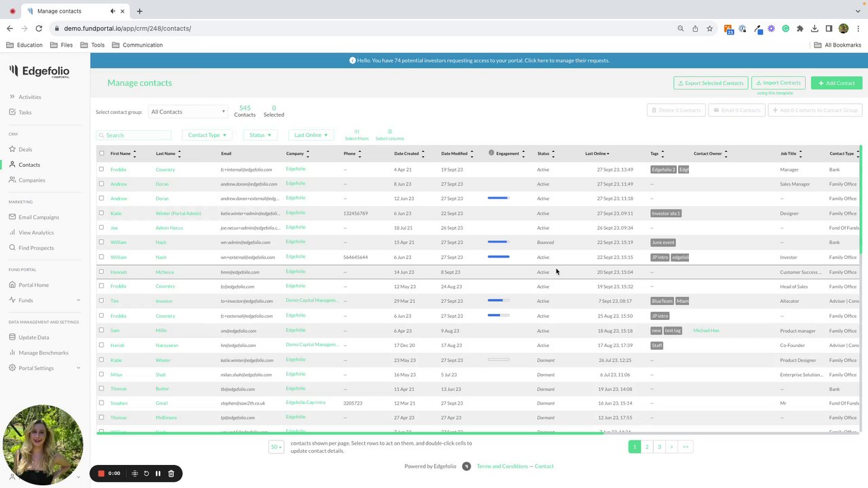Open the Terms and Conditions link
Screen dimensions: 868x488
pyautogui.click(x=502, y=466)
